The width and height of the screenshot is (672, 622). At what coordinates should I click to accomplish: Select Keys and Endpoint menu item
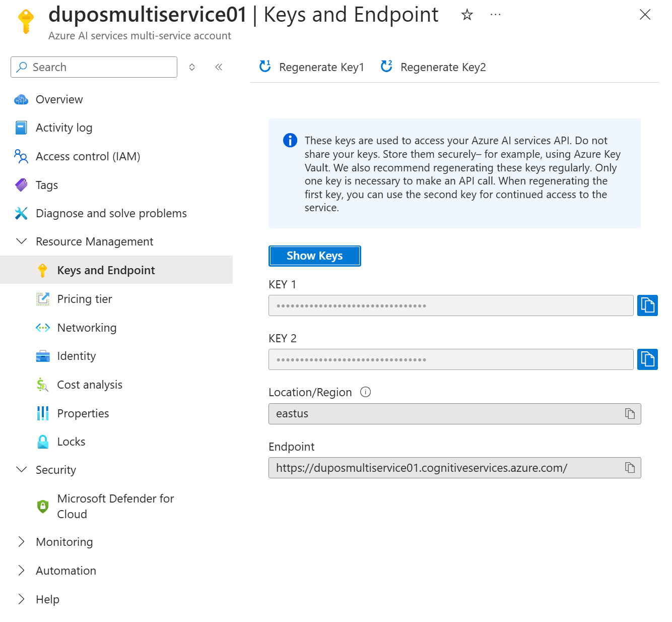[x=116, y=270]
